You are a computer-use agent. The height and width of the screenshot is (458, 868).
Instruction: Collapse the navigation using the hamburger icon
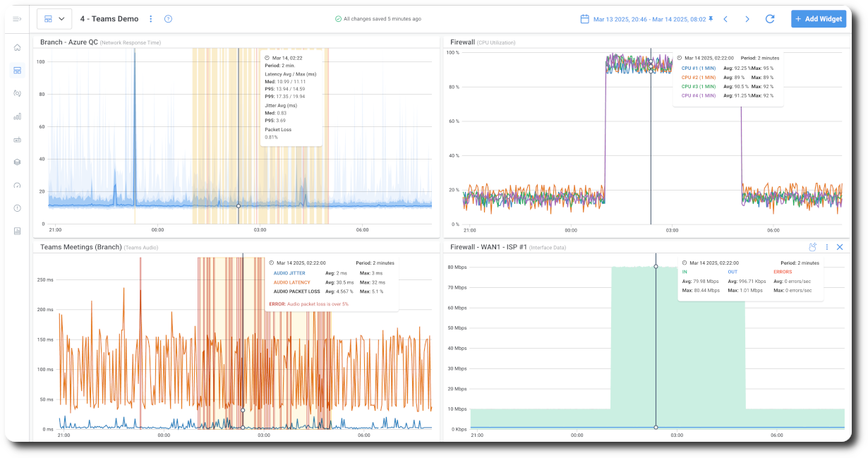coord(18,19)
